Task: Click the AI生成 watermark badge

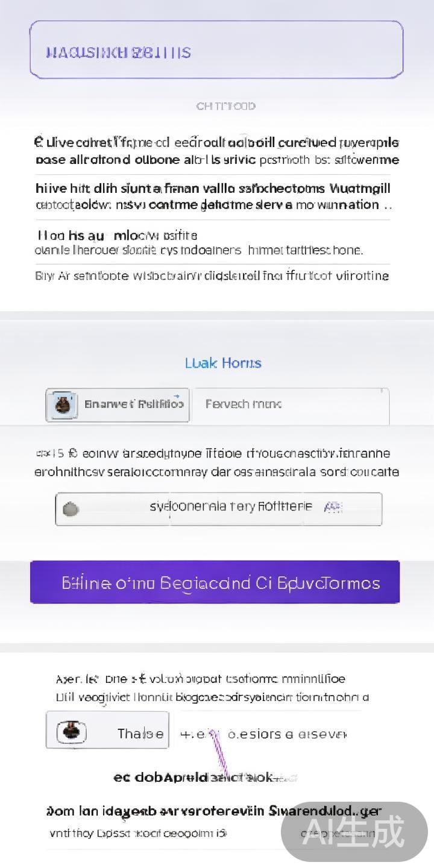Action: pyautogui.click(x=354, y=832)
